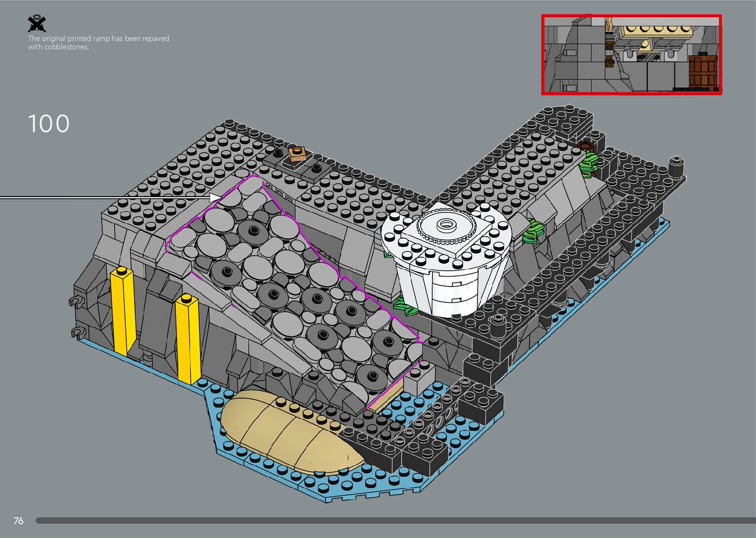This screenshot has width=756, height=538.
Task: Select the black round post at far right
Action: [676, 167]
